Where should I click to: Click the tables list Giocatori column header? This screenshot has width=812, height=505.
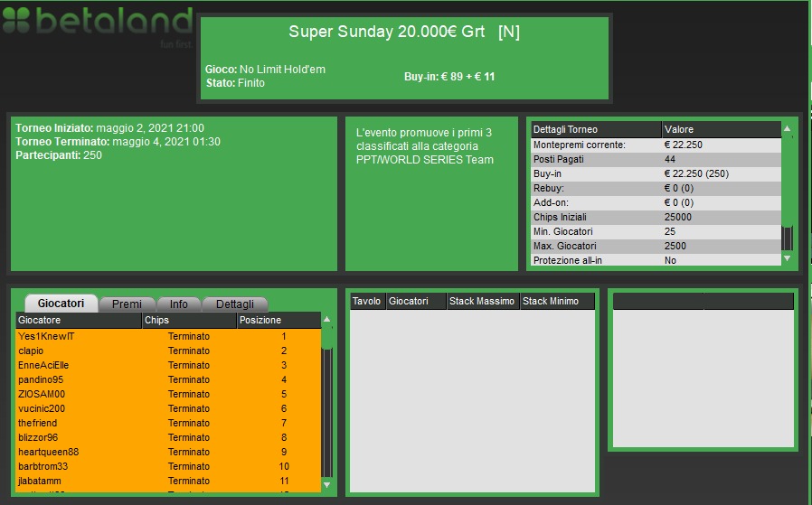pos(416,301)
